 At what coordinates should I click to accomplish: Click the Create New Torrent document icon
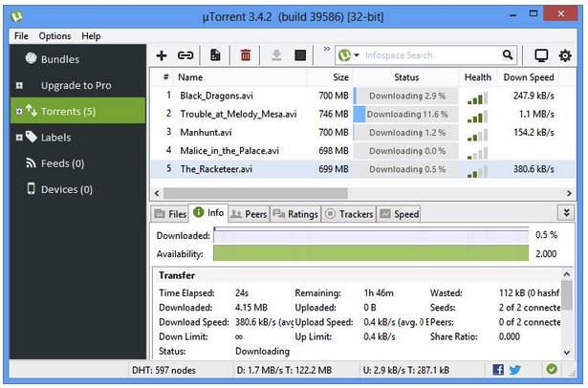point(215,55)
